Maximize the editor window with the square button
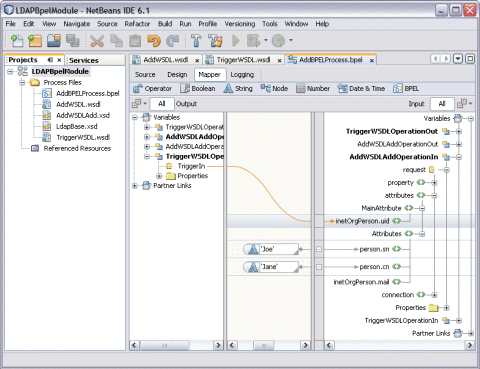The height and width of the screenshot is (369, 480). tap(470, 59)
